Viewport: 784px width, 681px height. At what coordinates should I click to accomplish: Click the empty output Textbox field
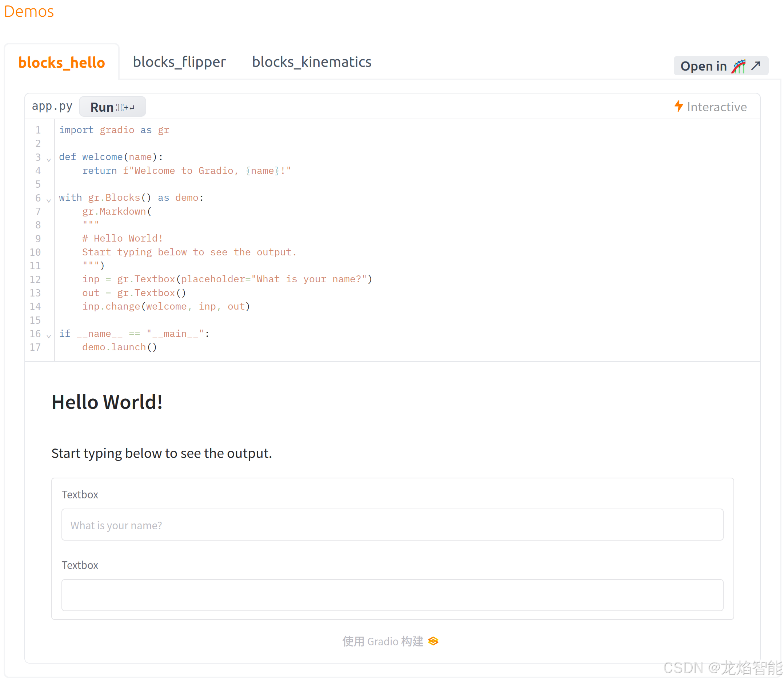392,595
